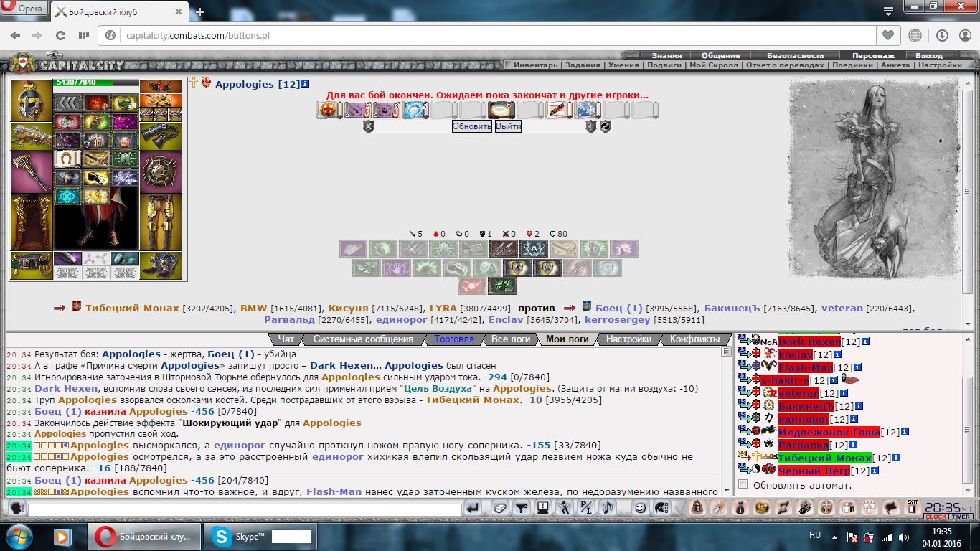This screenshot has height=551, width=980.
Task: Use the red cross healing scroll
Action: pyautogui.click(x=328, y=110)
